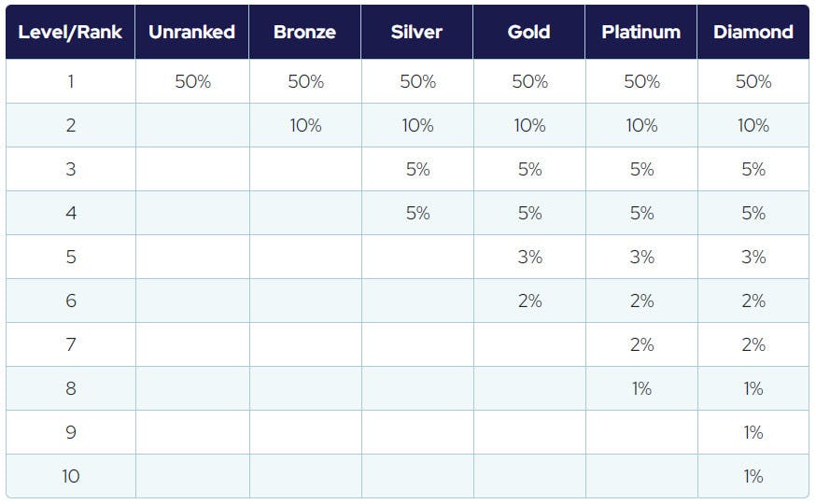Click Diamond level 10 1% cell
This screenshot has width=816, height=504.
pyautogui.click(x=753, y=476)
